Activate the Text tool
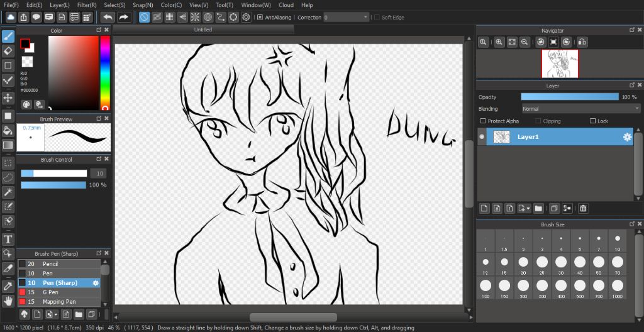644x332 pixels. 8,239
